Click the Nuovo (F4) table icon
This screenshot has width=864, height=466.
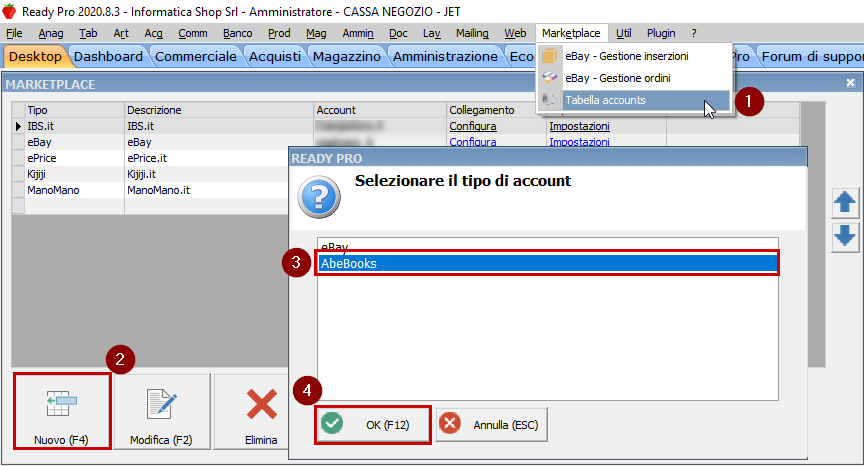pyautogui.click(x=61, y=404)
